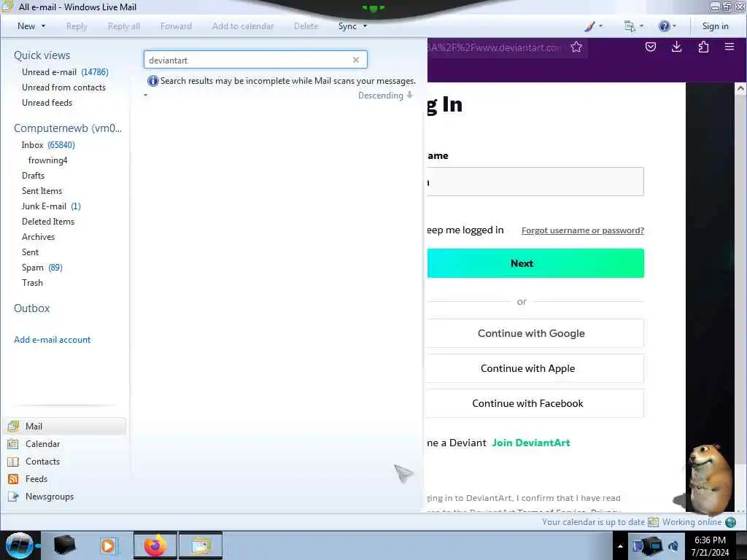The image size is (747, 560).
Task: Open the Deleted Items folder
Action: (x=48, y=222)
